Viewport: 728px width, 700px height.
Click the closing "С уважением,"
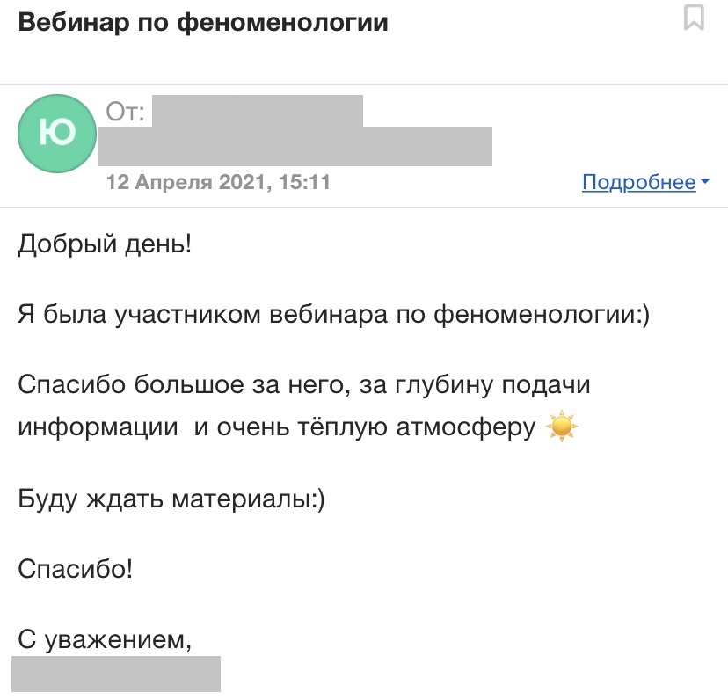[105, 639]
